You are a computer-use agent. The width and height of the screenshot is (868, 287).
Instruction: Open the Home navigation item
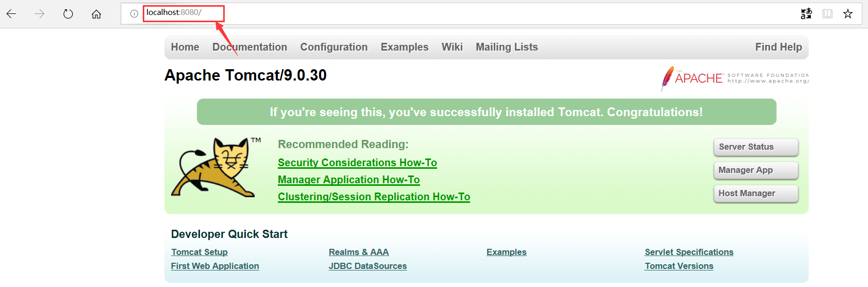pos(185,47)
